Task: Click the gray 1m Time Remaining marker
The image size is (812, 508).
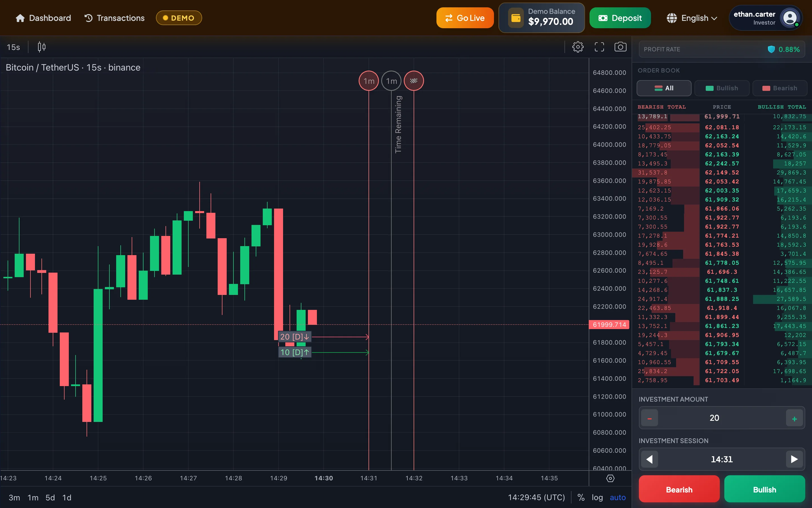Action: (x=391, y=81)
